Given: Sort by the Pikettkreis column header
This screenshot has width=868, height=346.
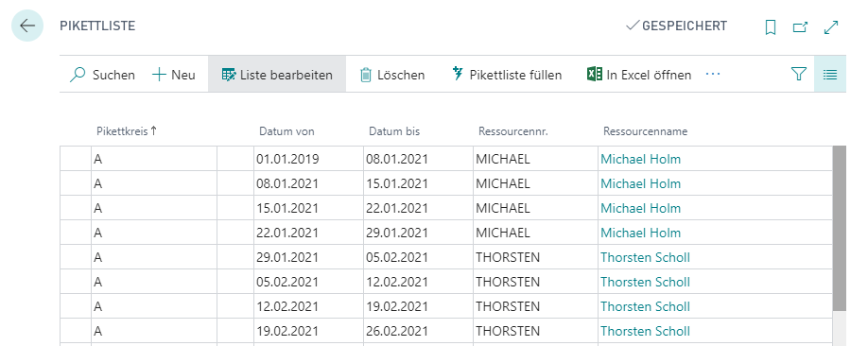Looking at the screenshot, I should click(x=127, y=131).
